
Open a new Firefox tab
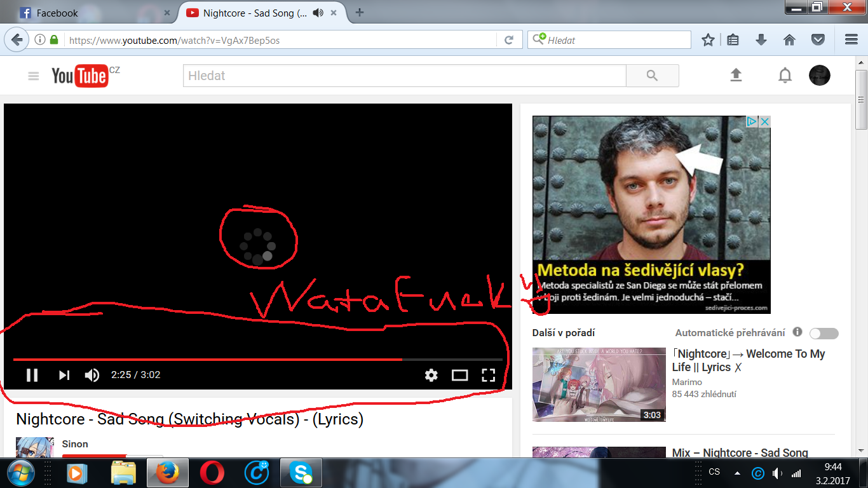[x=360, y=12]
